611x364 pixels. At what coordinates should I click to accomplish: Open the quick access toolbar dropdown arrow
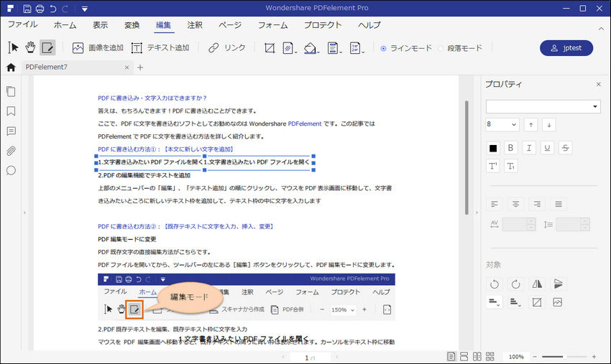[85, 9]
